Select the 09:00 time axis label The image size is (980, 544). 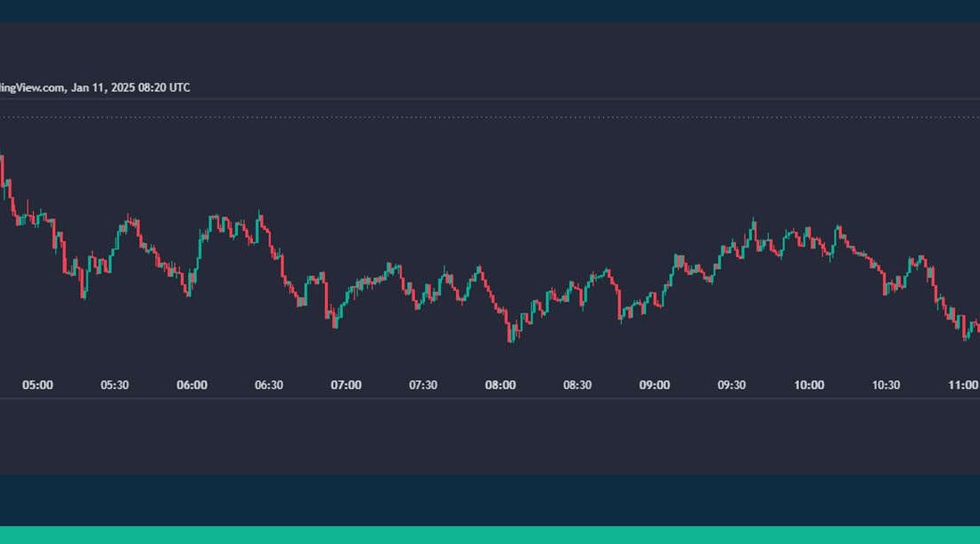(654, 385)
